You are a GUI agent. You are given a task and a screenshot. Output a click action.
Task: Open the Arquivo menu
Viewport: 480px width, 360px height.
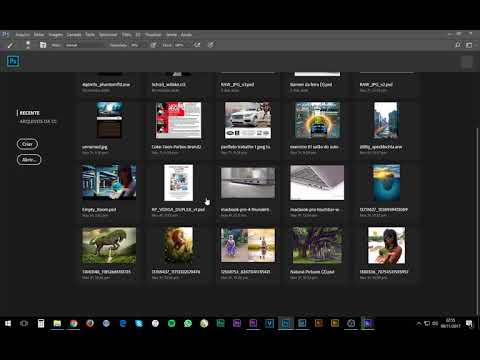23,35
